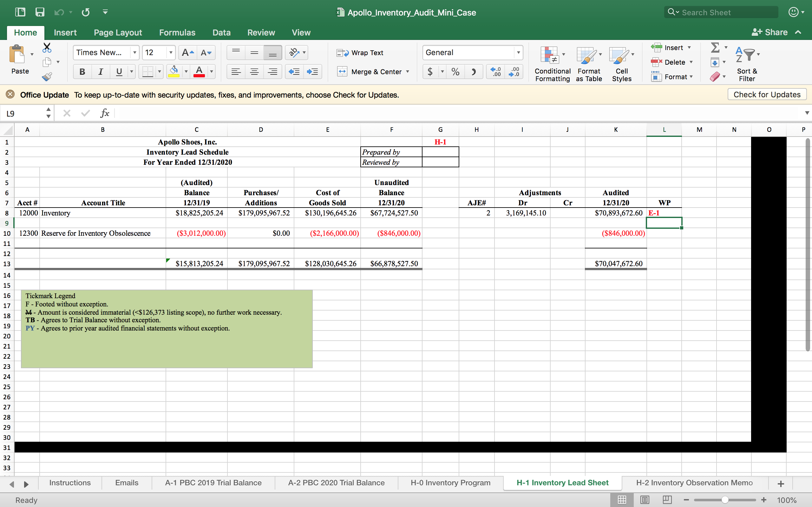Switch to H-0 Inventory Program sheet
812x507 pixels.
point(450,483)
